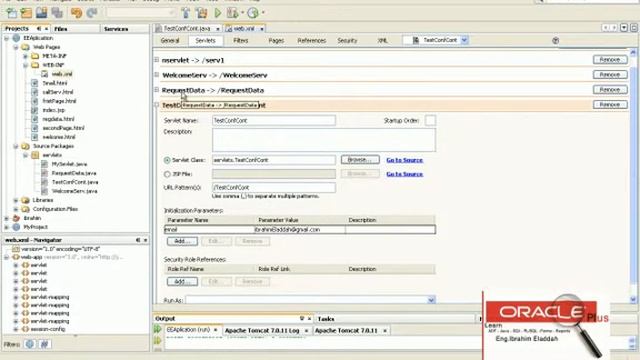Click the Servlet Name input field
The height and width of the screenshot is (360, 640).
coord(273,120)
